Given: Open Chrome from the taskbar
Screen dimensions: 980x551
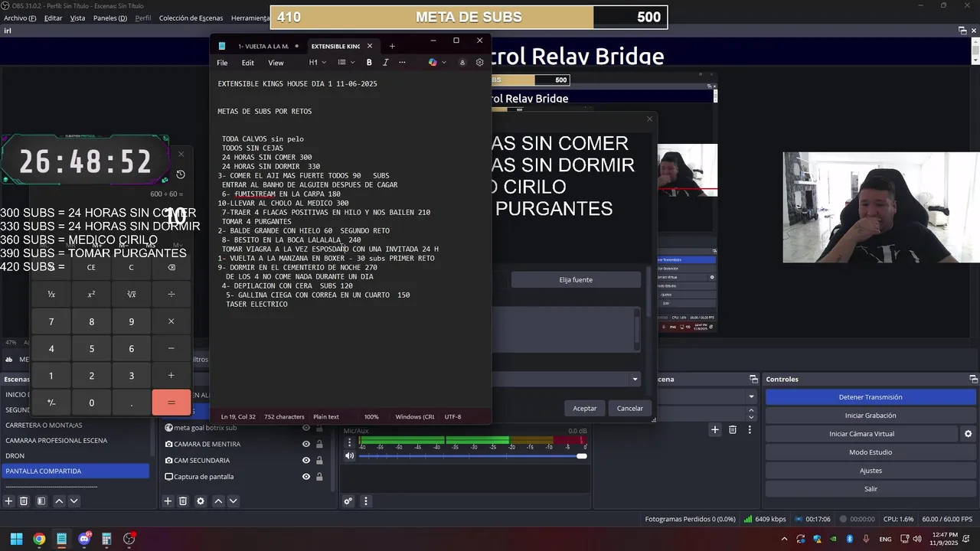Looking at the screenshot, I should coord(39,539).
